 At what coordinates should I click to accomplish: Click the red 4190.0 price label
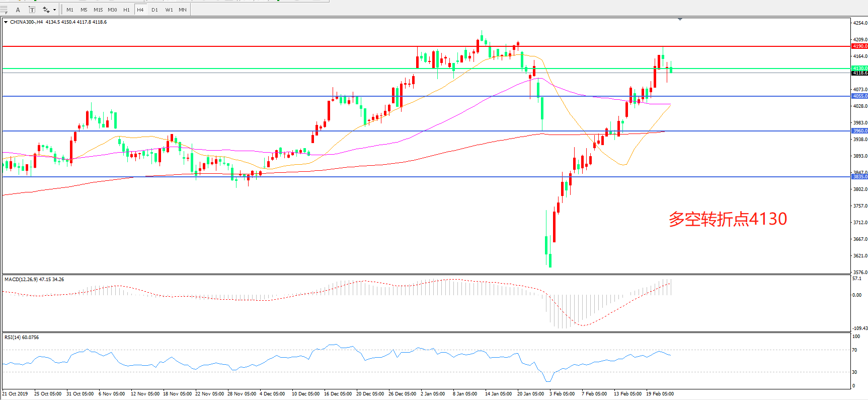coord(859,46)
